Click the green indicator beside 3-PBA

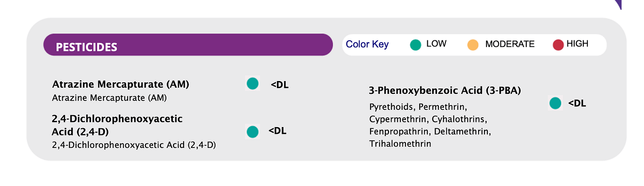click(555, 103)
